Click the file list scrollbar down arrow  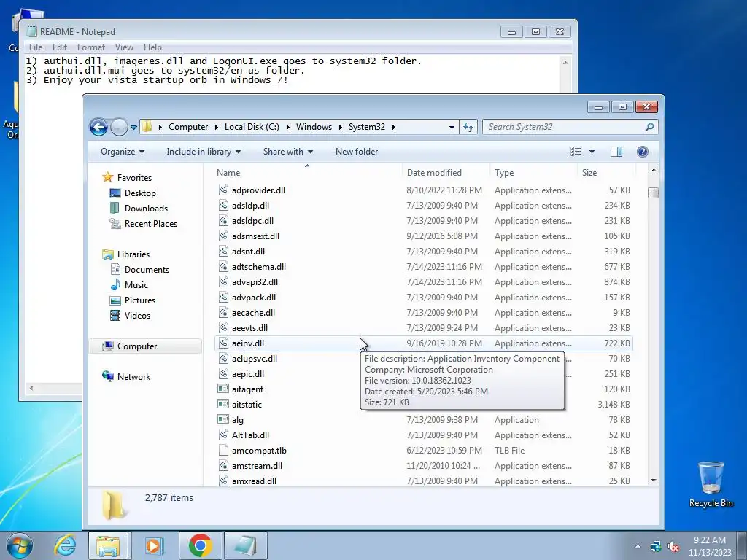654,481
